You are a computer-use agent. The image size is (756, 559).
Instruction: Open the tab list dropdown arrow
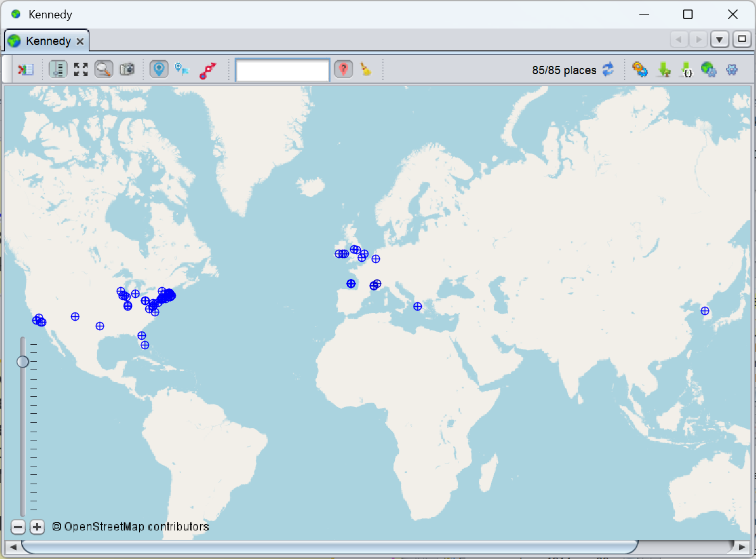(x=719, y=39)
